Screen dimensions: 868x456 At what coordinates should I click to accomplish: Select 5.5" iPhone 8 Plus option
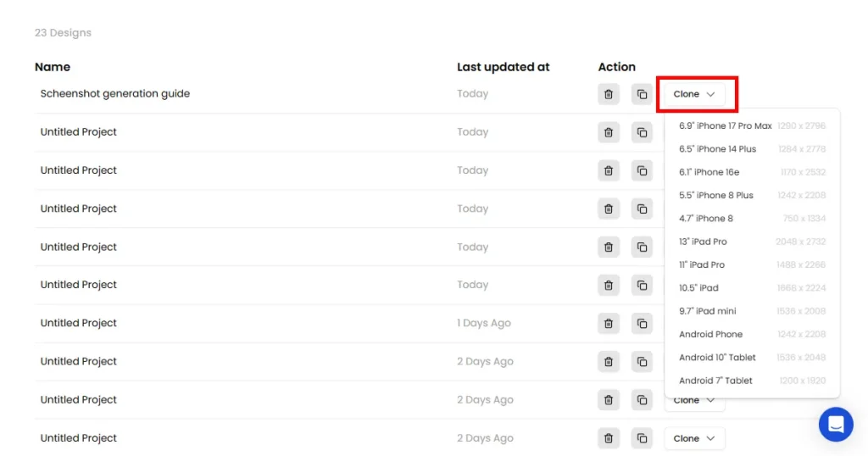coord(752,195)
